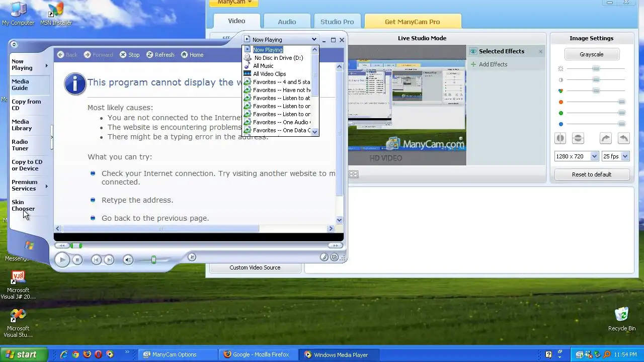644x362 pixels.
Task: Open Get ManyCam Pro tab
Action: click(413, 22)
